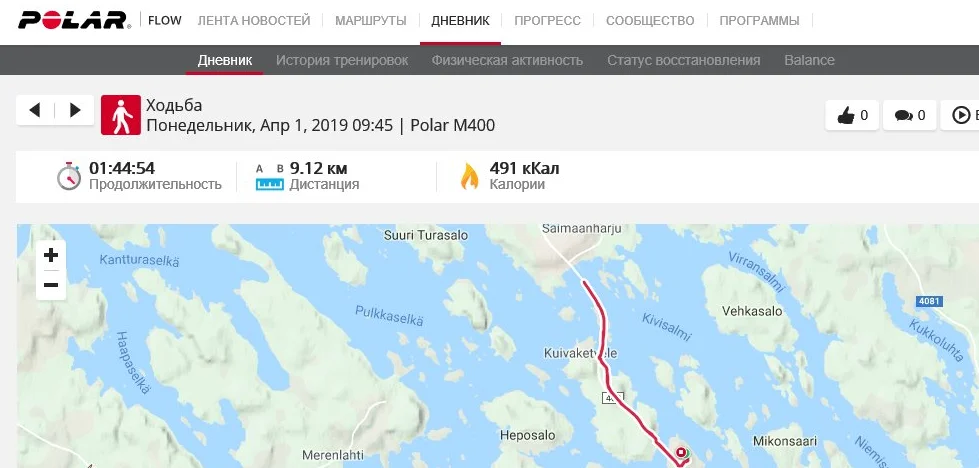The image size is (979, 468).
Task: Go to previous training with left arrow
Action: click(35, 110)
